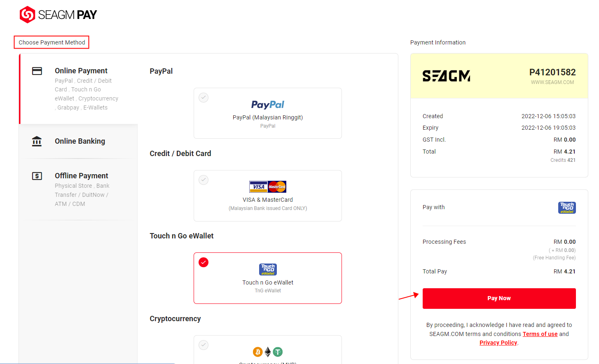Open the Online Payment tab
The width and height of the screenshot is (599, 364).
(78, 89)
